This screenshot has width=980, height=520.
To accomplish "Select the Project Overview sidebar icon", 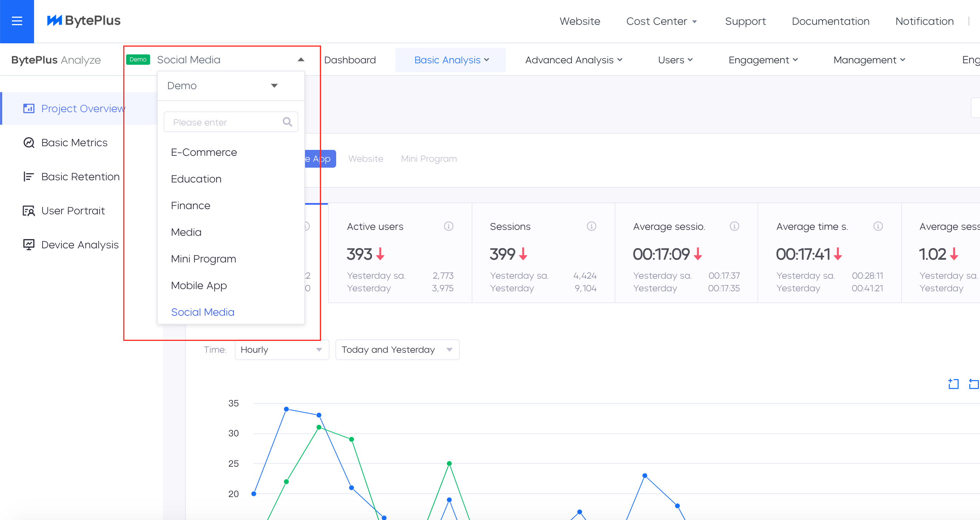I will (x=29, y=108).
